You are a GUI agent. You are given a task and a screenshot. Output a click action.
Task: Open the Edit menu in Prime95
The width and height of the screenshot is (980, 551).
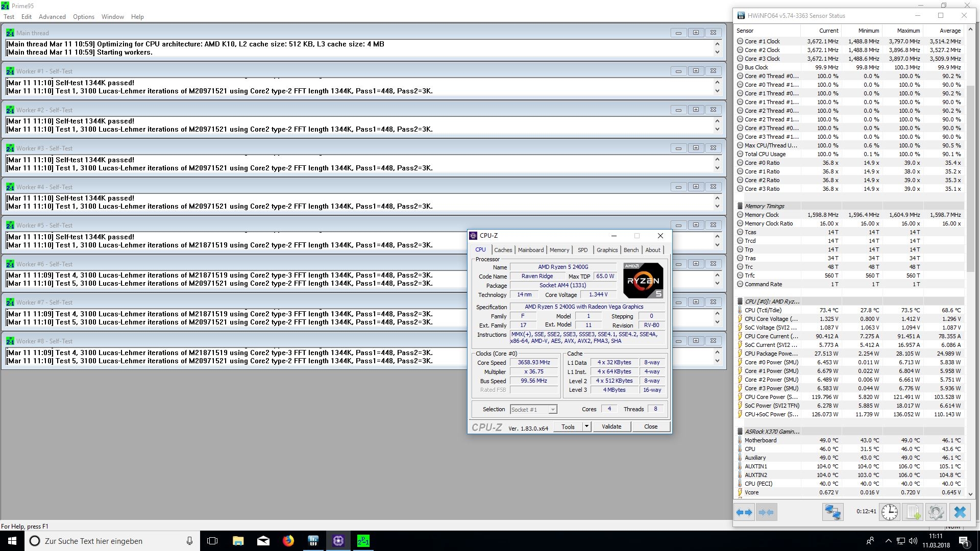(27, 17)
